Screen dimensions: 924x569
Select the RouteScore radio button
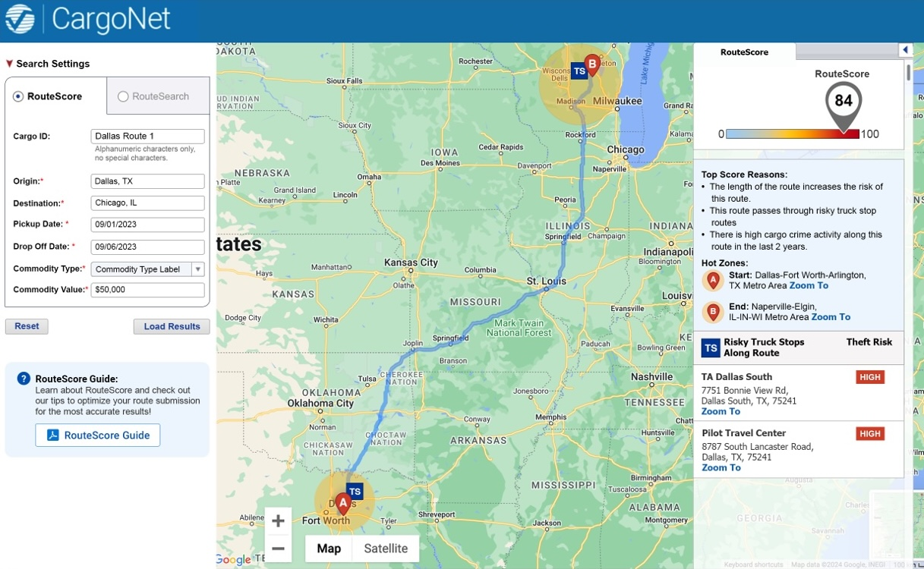[x=17, y=96]
